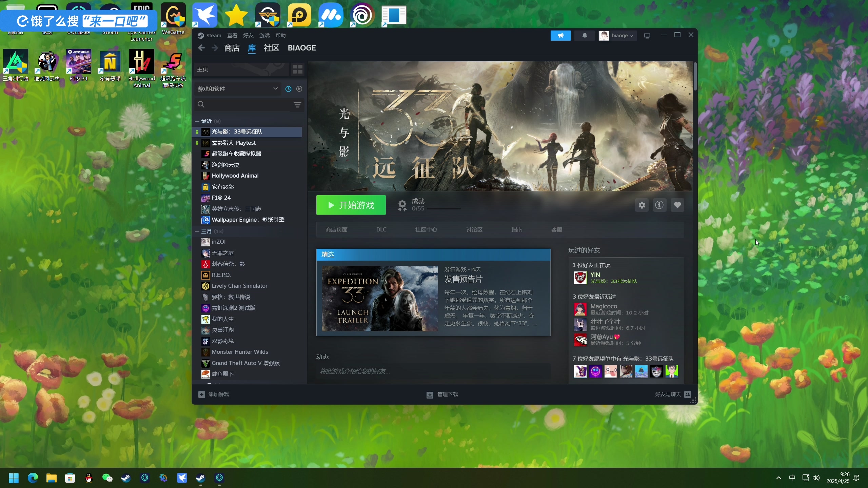This screenshot has width=868, height=488.
Task: Open the 指南 link
Action: click(517, 230)
